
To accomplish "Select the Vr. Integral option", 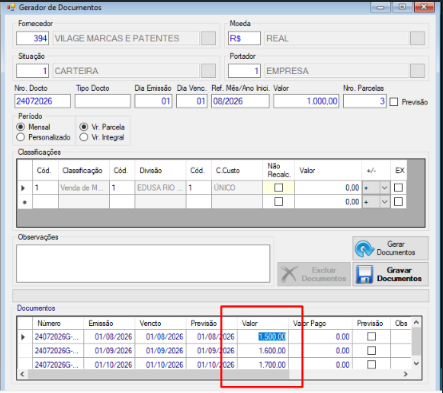I will (84, 137).
